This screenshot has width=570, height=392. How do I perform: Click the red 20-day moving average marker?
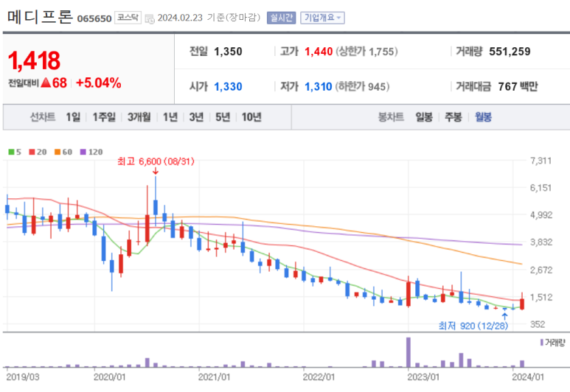32,153
